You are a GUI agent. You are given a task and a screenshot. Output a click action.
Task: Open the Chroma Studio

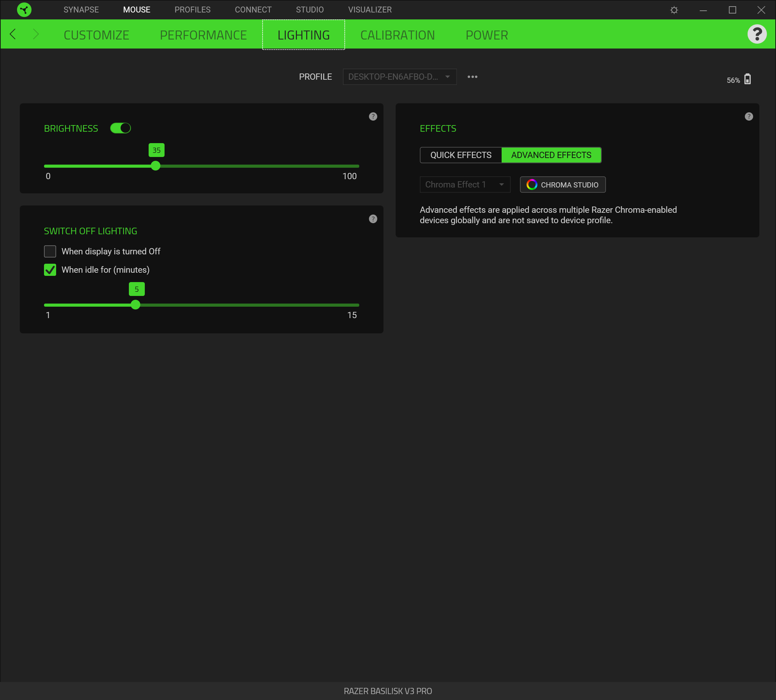[562, 185]
